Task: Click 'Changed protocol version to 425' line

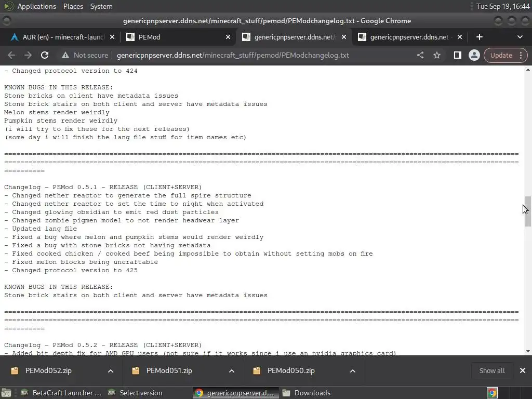Action: [71, 270]
